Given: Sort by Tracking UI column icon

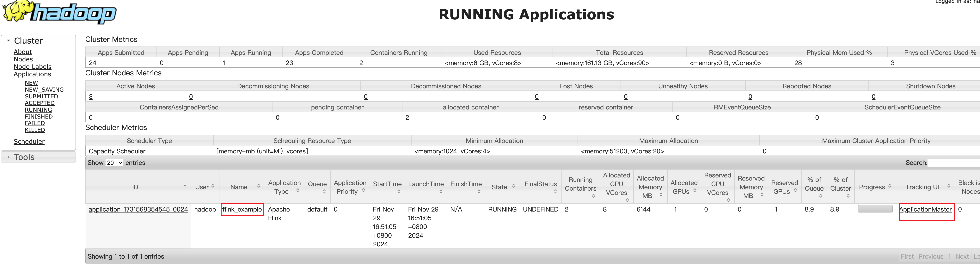Looking at the screenshot, I should (948, 186).
